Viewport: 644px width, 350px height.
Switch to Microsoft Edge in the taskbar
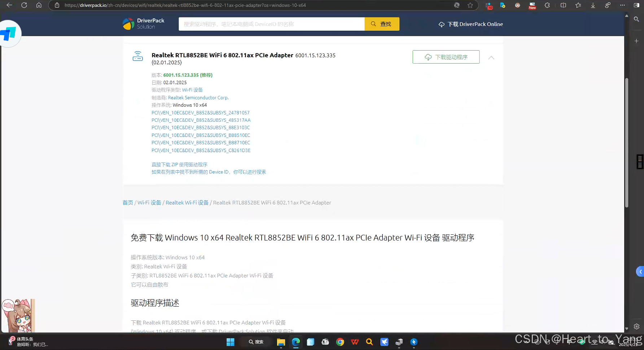[x=296, y=342]
